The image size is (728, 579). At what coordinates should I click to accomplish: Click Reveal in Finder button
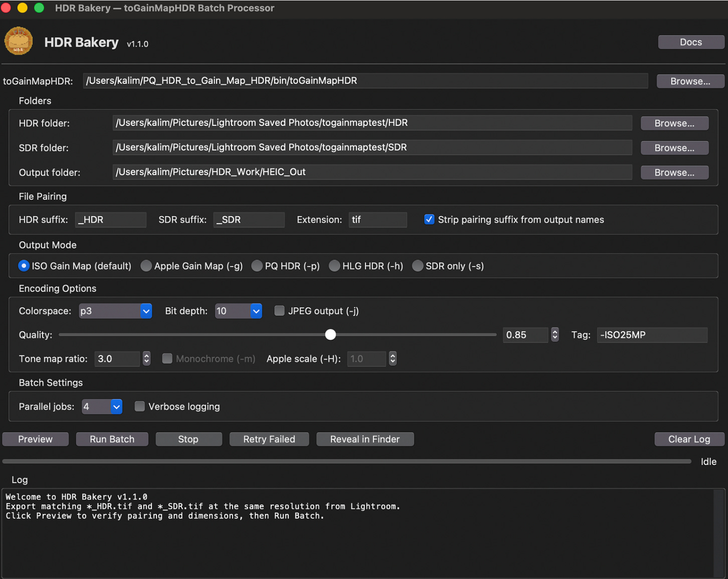click(365, 439)
